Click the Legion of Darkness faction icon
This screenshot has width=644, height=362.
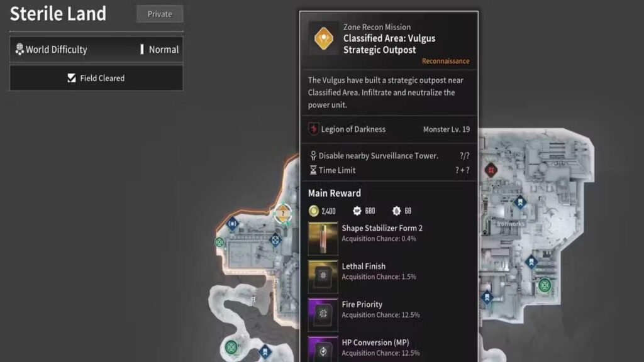pyautogui.click(x=314, y=129)
